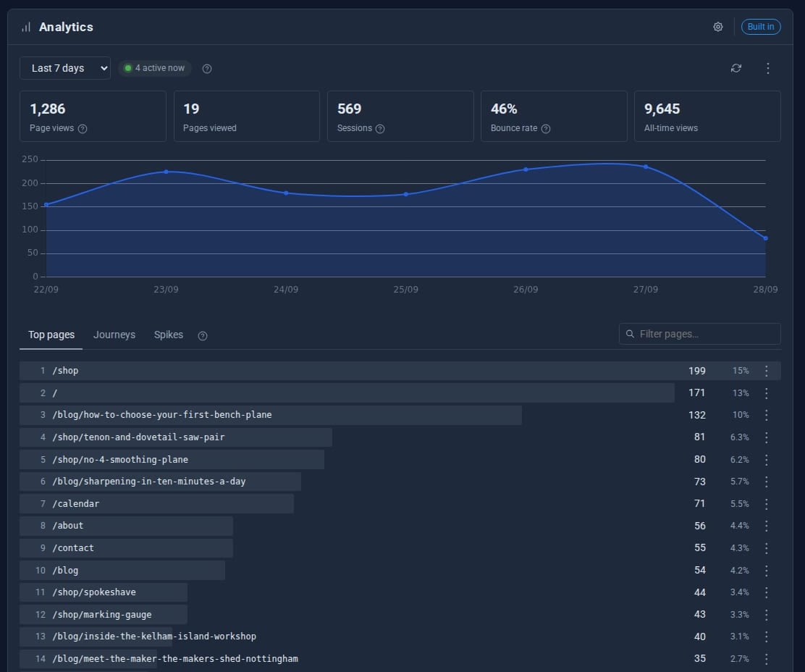Image resolution: width=805 pixels, height=672 pixels.
Task: Click the 24/09 data point on chart
Action: pyautogui.click(x=286, y=193)
